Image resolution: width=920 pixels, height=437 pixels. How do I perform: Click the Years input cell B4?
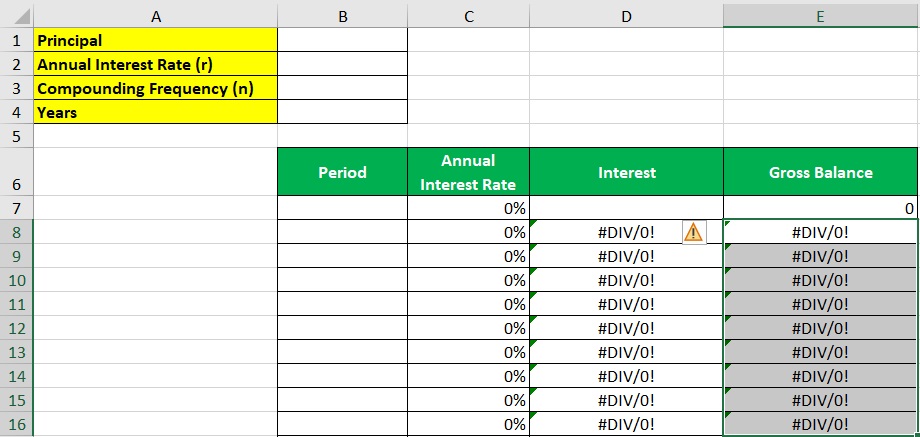pyautogui.click(x=343, y=112)
